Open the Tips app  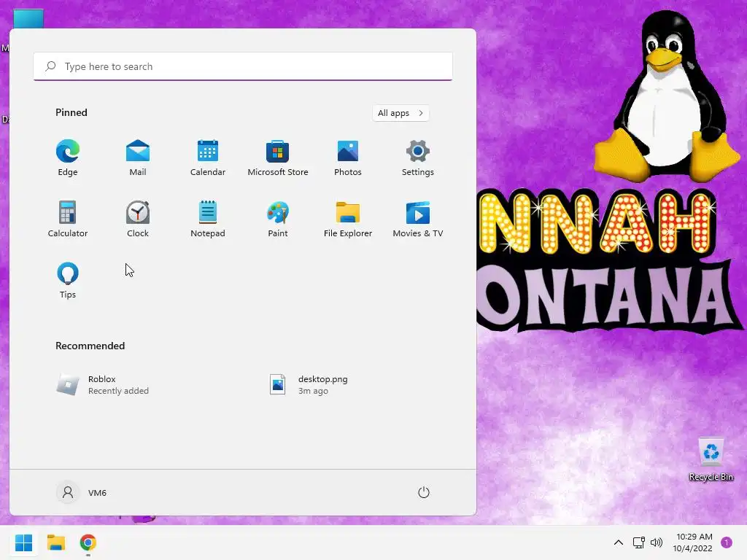(x=68, y=281)
